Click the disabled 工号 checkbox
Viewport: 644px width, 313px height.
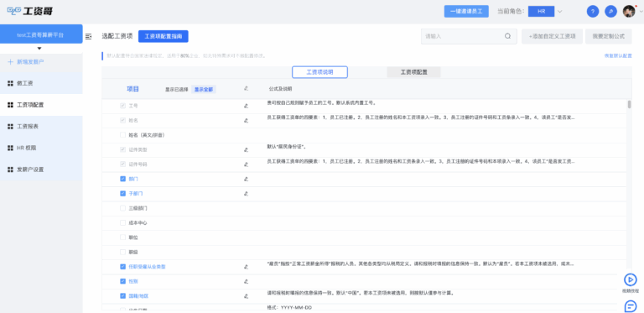[x=122, y=106]
